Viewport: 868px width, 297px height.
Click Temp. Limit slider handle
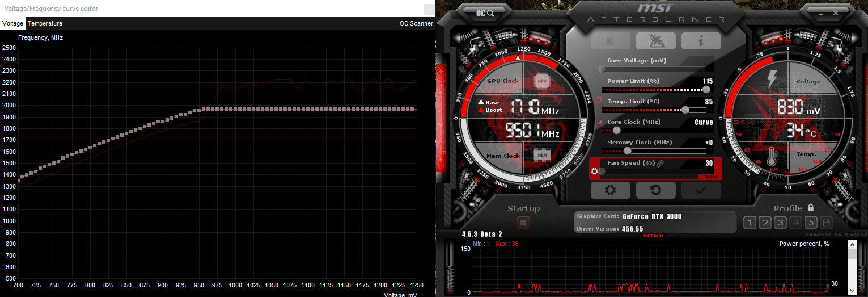click(685, 110)
